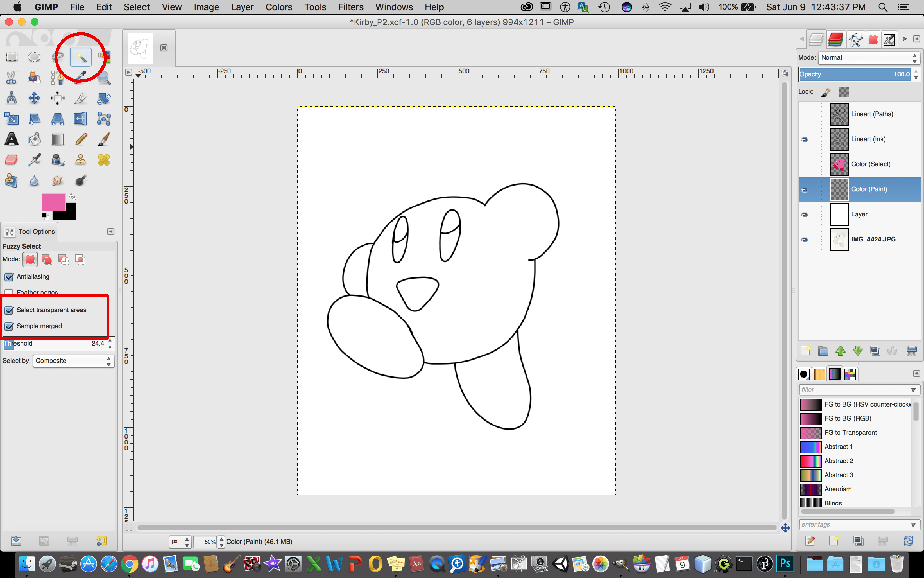The width and height of the screenshot is (924, 578).
Task: Lower the layer with green down arrow
Action: click(x=858, y=351)
